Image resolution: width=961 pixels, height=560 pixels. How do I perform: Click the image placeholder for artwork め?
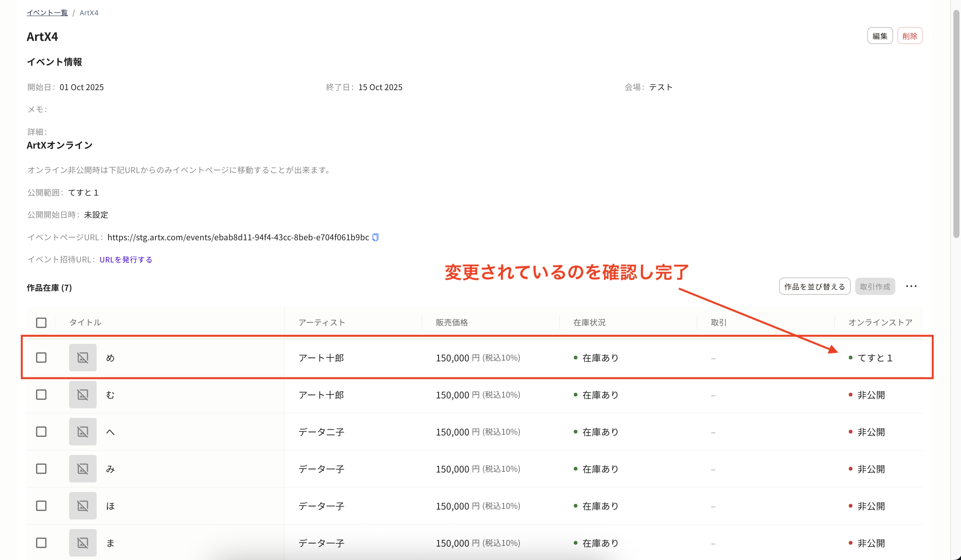coord(83,358)
